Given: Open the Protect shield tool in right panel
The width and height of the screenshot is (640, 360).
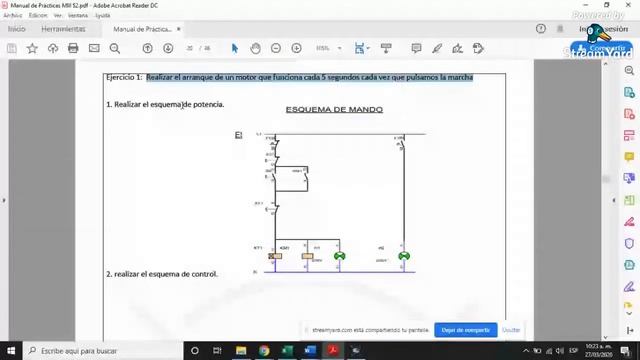Looking at the screenshot, I should click(x=629, y=244).
